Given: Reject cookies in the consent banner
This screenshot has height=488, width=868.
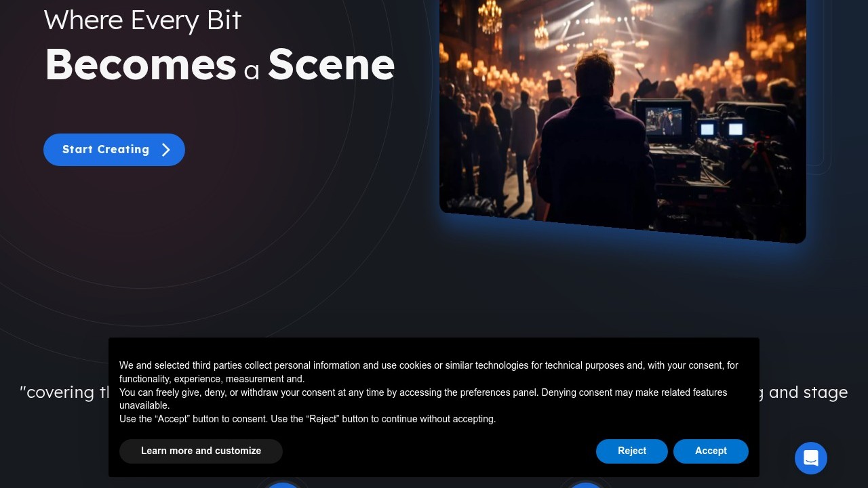Looking at the screenshot, I should 632,451.
